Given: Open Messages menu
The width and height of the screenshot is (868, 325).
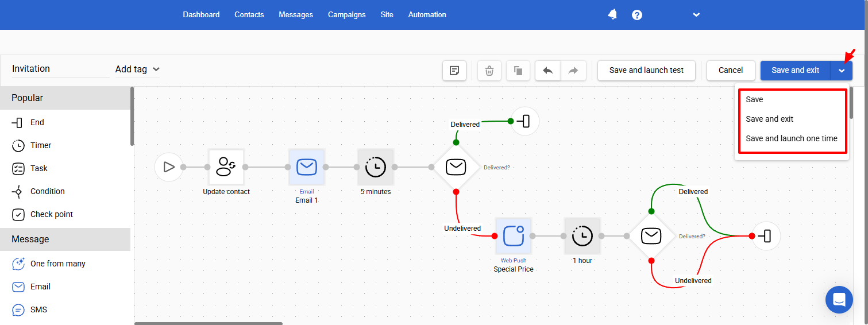Looking at the screenshot, I should tap(296, 15).
